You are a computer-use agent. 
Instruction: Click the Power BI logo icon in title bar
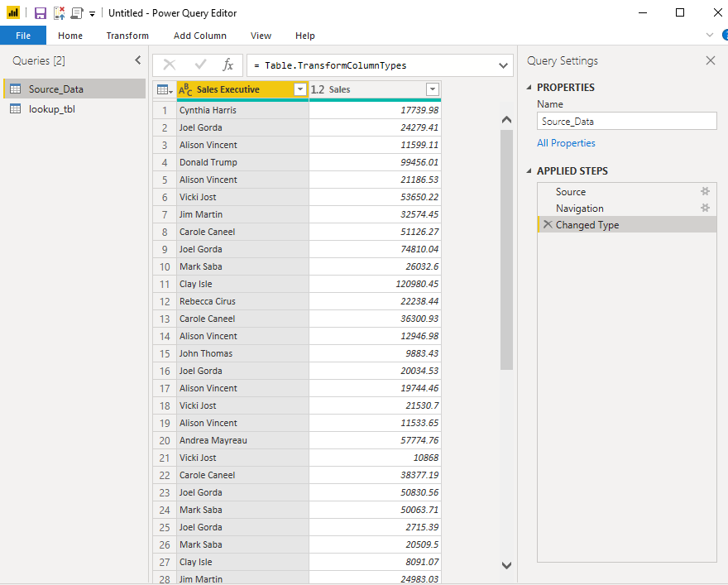(13, 13)
